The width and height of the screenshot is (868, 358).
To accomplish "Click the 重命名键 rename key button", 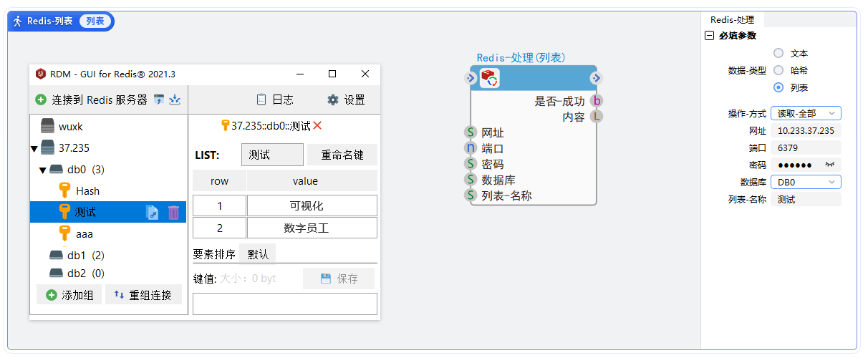I will coord(342,155).
